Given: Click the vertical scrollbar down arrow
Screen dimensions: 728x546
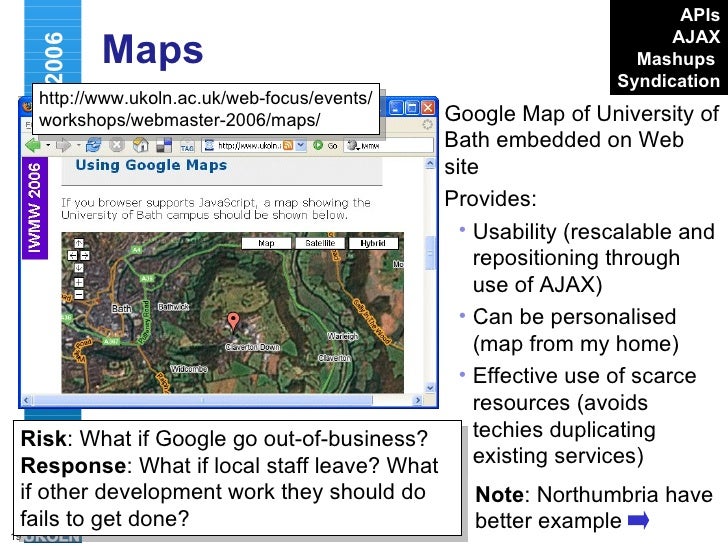Looking at the screenshot, I should point(430,388).
